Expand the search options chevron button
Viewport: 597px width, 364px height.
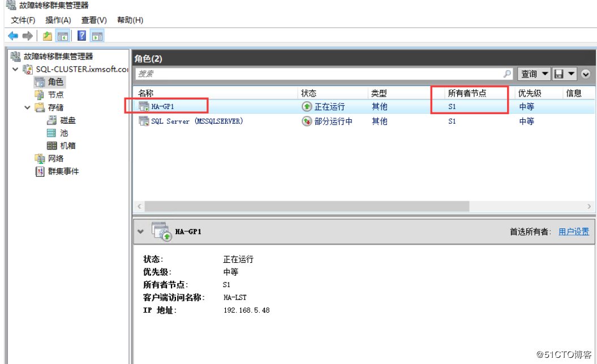click(x=586, y=74)
